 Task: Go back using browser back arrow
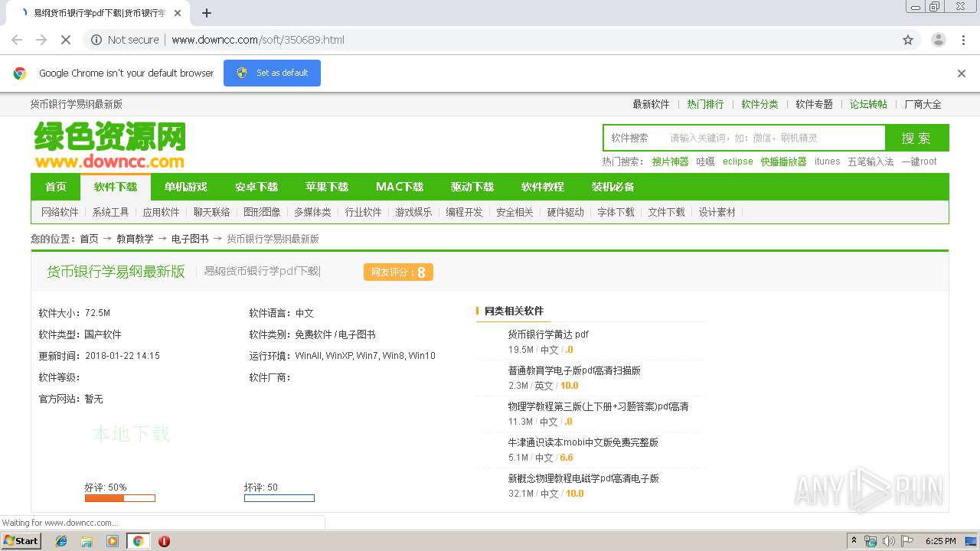(17, 40)
